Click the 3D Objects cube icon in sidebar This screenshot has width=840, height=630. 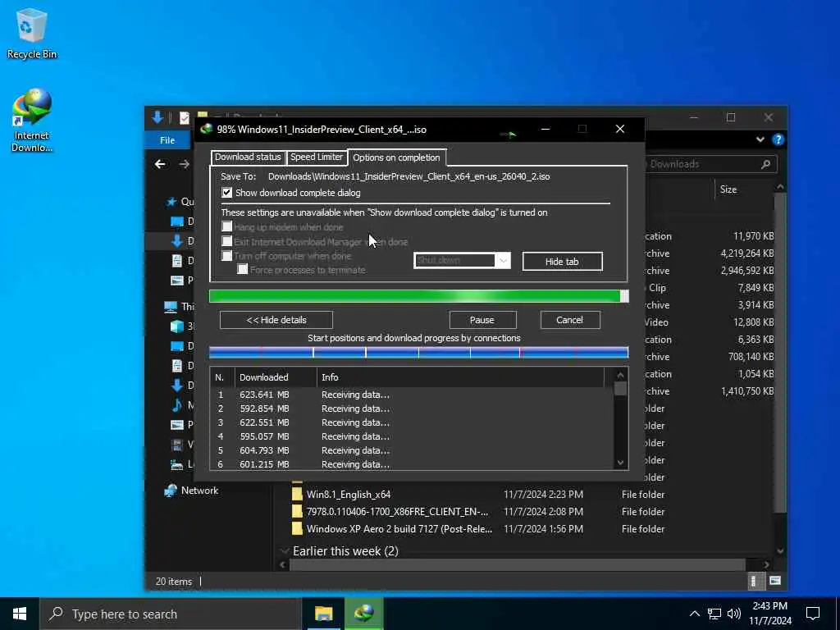177,326
